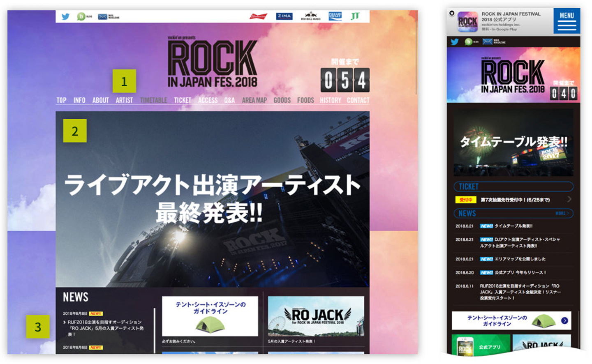The height and width of the screenshot is (364, 592).
Task: Open GOODS in the desktop navigation
Action: pyautogui.click(x=282, y=100)
